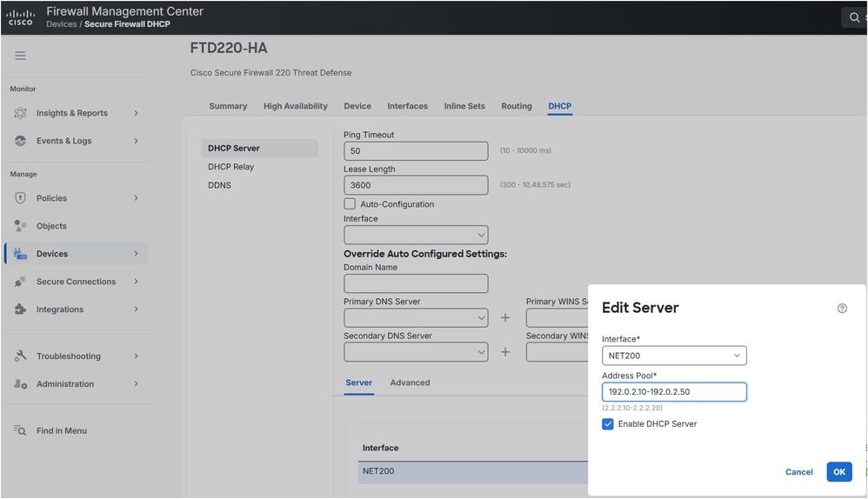The image size is (868, 499).
Task: Enable the Auto-Configuration checkbox
Action: 350,203
